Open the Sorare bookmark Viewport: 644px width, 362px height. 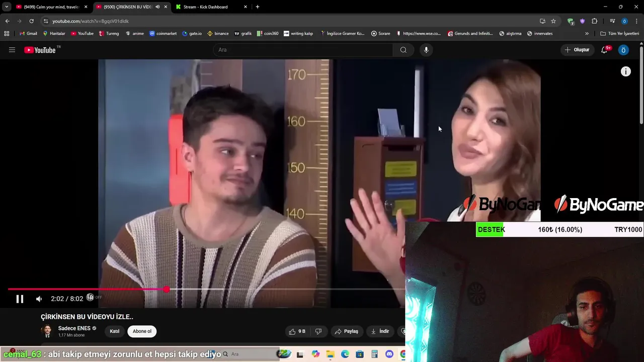[380, 34]
